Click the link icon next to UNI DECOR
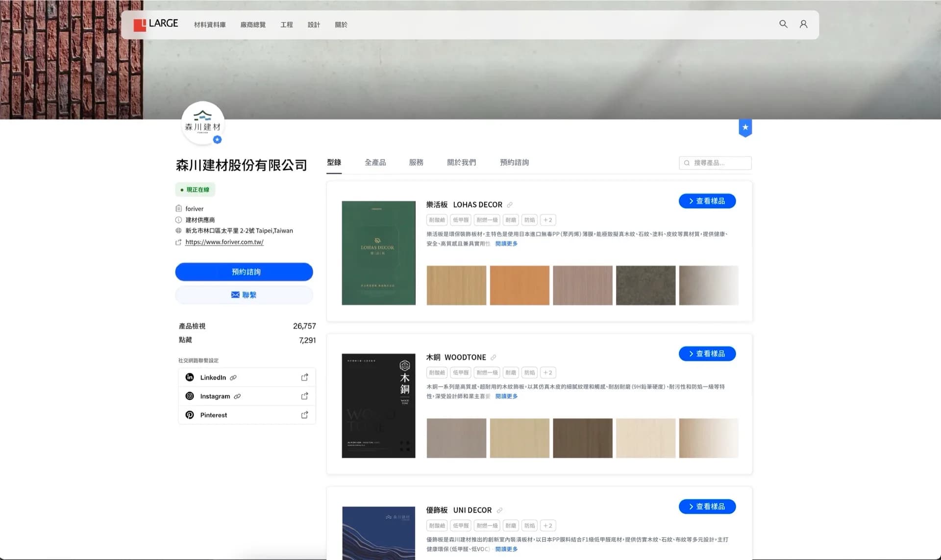Viewport: 941px width, 560px height. 499,511
